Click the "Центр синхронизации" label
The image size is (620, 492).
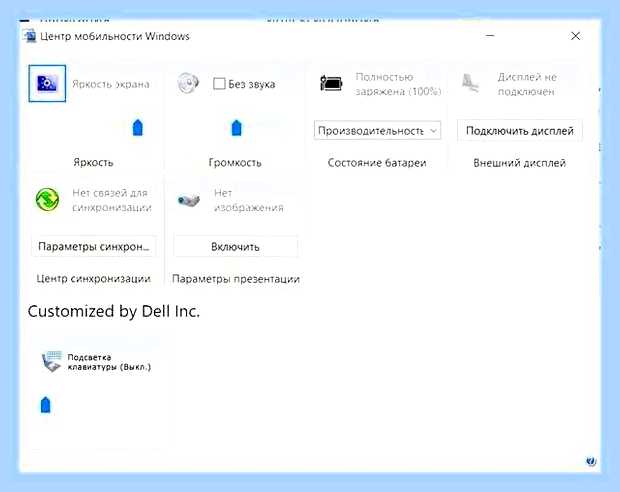[94, 279]
